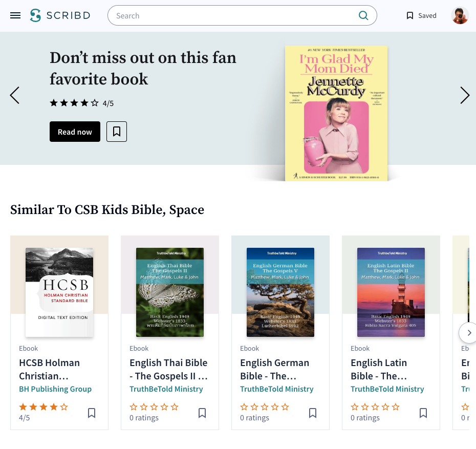Click English Latin Bible star rating
Image resolution: width=476 pixels, height=449 pixels.
(375, 407)
